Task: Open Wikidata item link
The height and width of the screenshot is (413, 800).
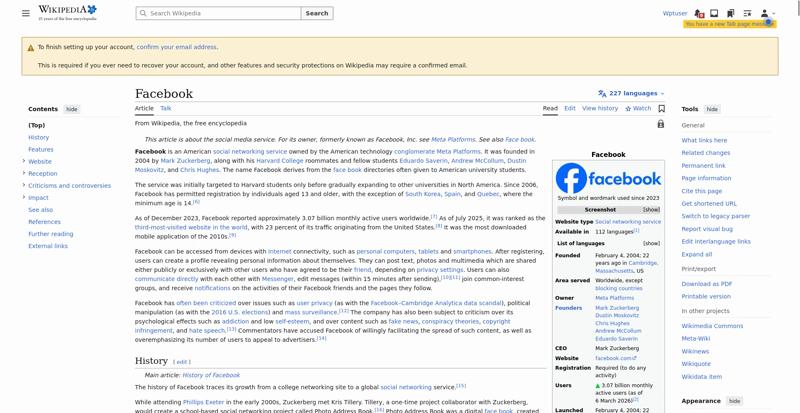Action: [x=702, y=377]
